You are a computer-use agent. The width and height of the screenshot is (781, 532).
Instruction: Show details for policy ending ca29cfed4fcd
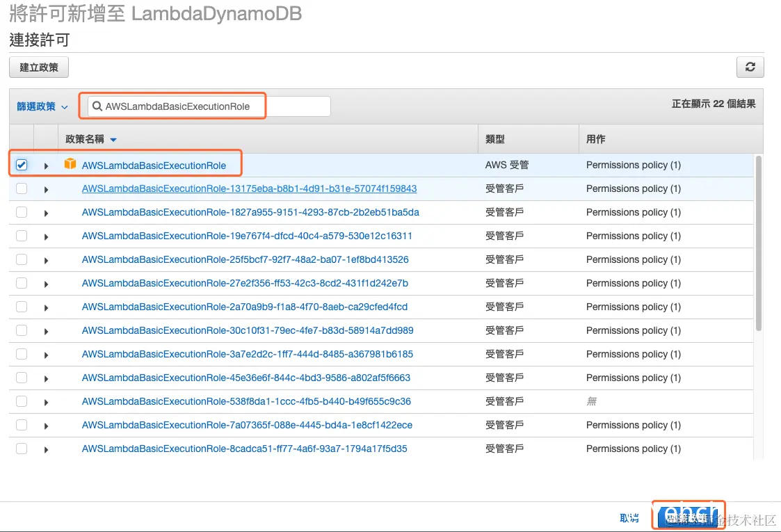click(x=46, y=308)
